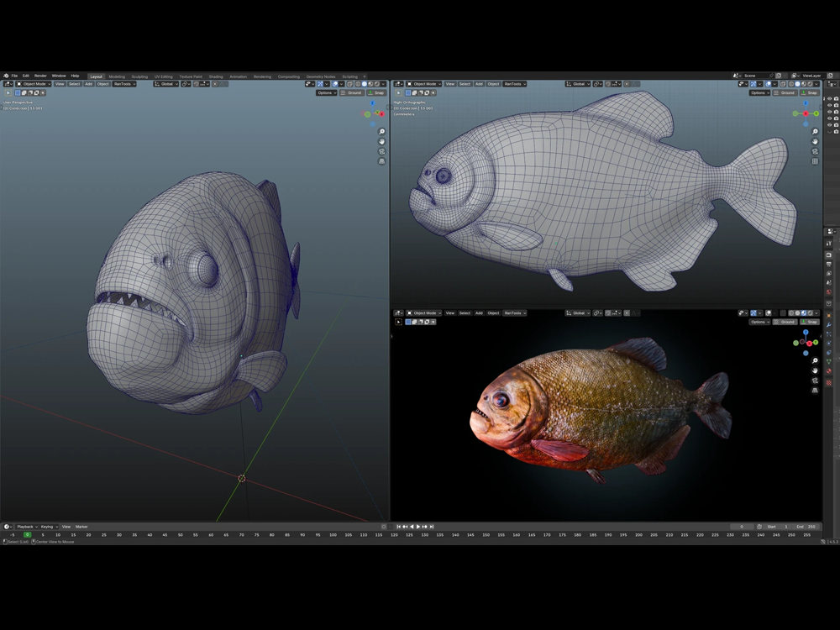Viewport: 840px width, 630px height.
Task: Open Playback dropdown in timeline
Action: (x=26, y=527)
